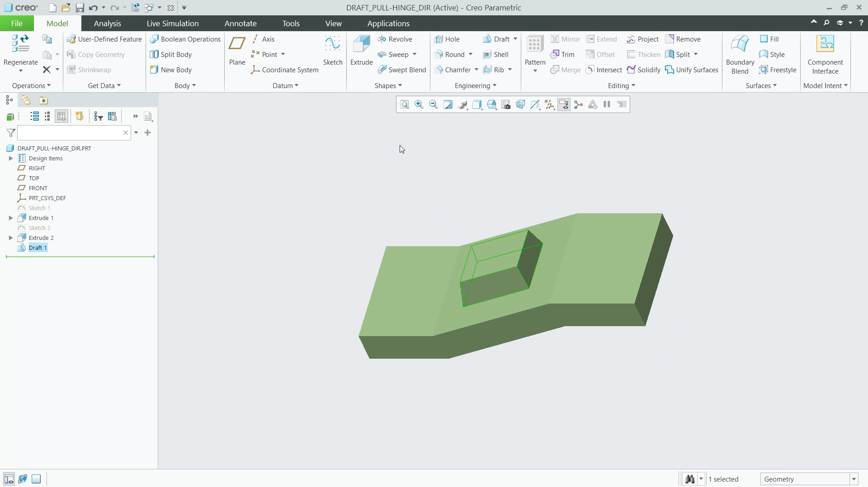Switch to the Annotate tab
The image size is (868, 487).
(241, 23)
